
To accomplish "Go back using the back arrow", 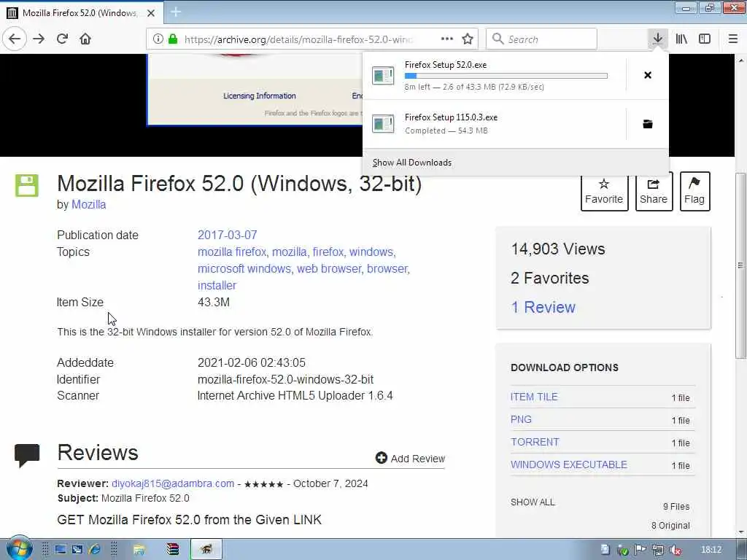I will 15,39.
